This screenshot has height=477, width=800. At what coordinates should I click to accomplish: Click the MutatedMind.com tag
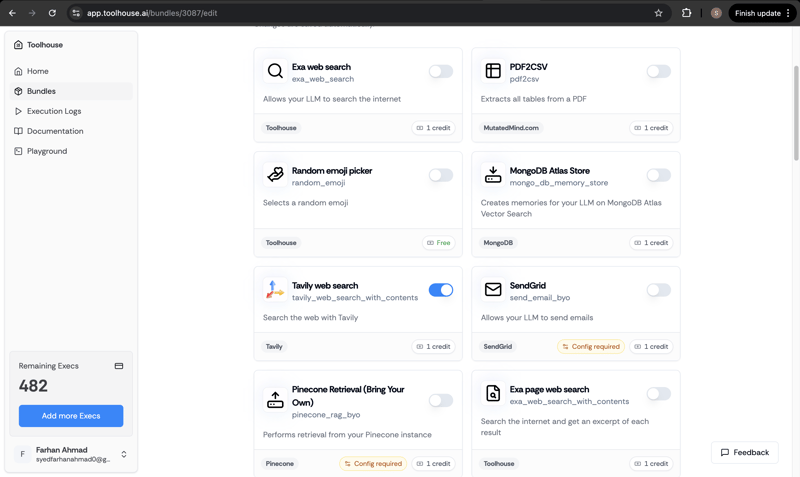(511, 128)
